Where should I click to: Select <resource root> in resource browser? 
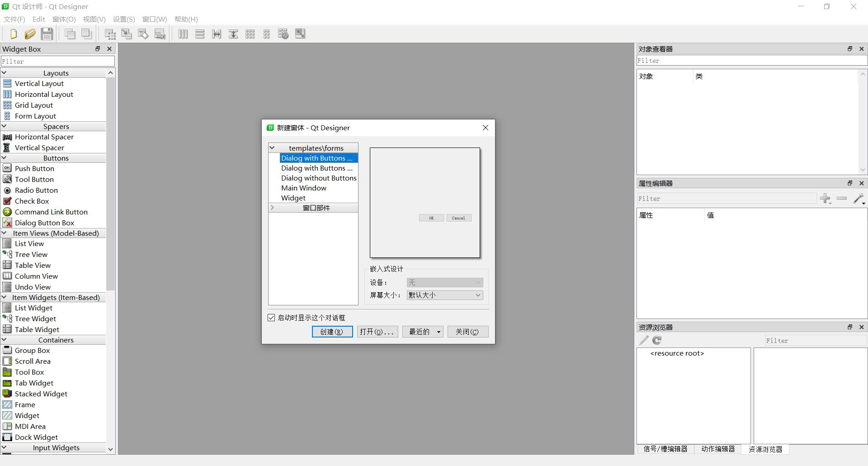pos(677,353)
